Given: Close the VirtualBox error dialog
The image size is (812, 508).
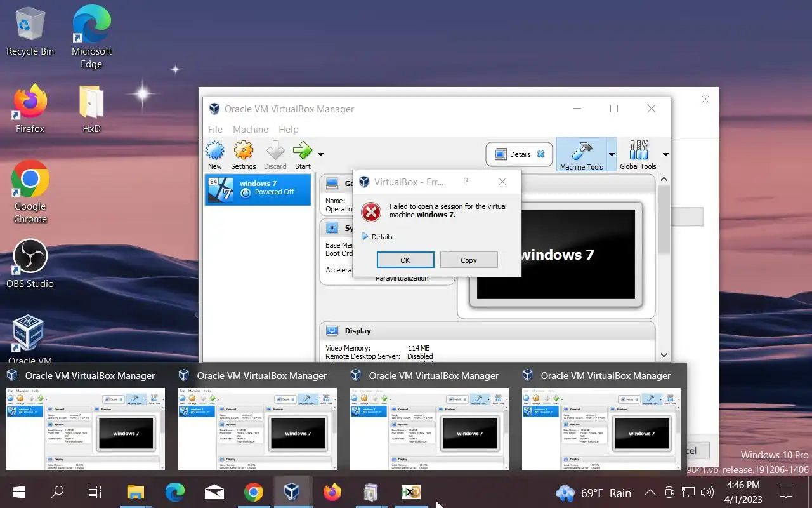Looking at the screenshot, I should (x=502, y=182).
